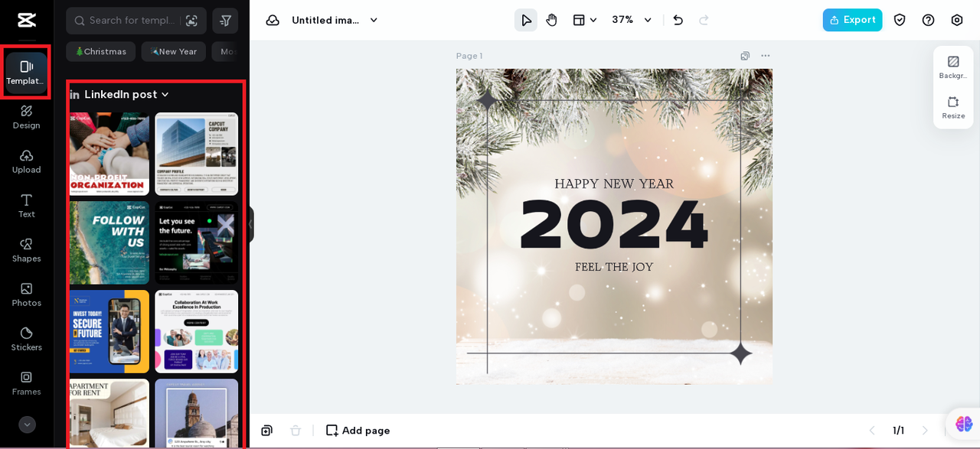Open the settings icon in top bar
Viewport: 980px width, 449px height.
pyautogui.click(x=956, y=20)
